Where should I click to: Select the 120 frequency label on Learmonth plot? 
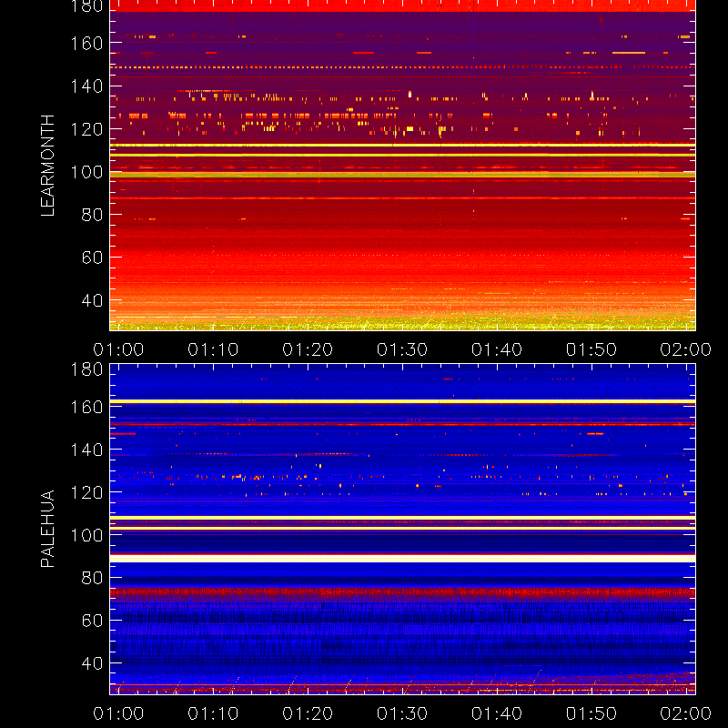[x=86, y=129]
